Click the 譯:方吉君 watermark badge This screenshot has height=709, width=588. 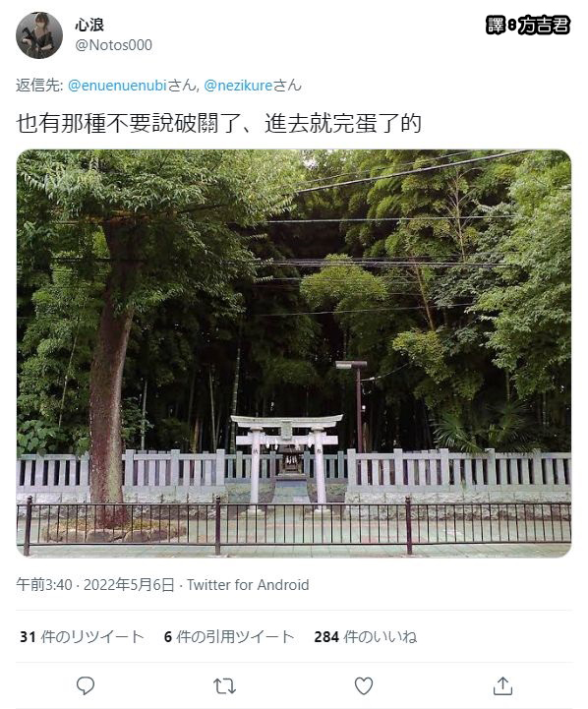pyautogui.click(x=528, y=25)
